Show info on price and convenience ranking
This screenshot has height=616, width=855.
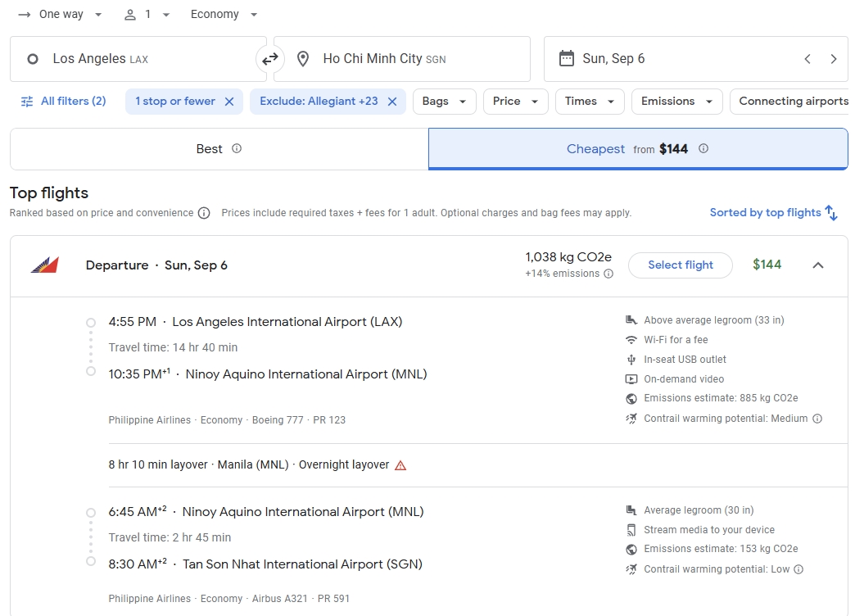[x=204, y=213]
